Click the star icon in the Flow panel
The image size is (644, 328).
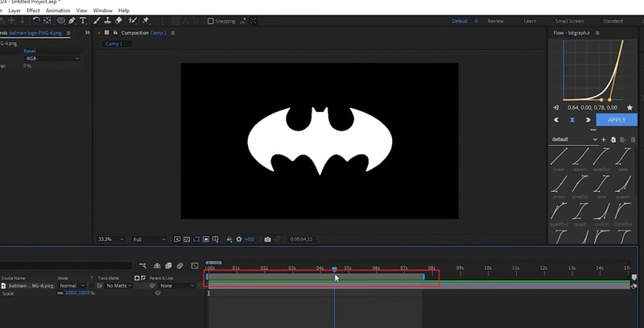pos(630,107)
